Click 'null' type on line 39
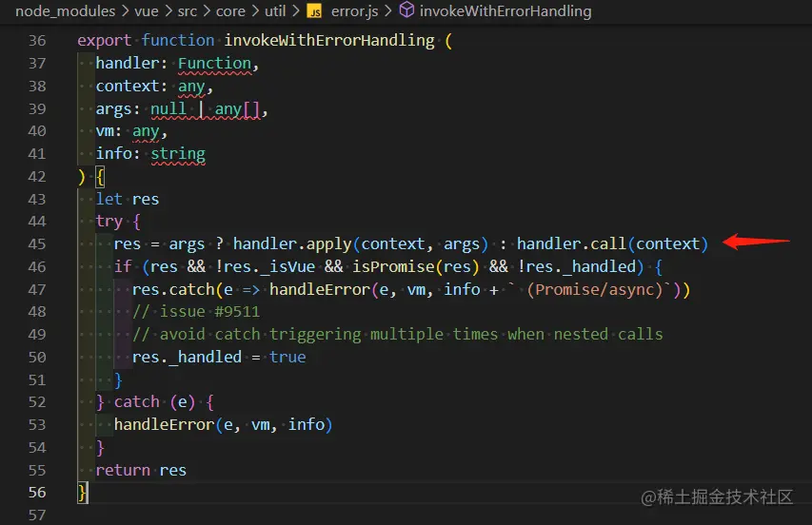Screen dimensions: 812x525 (x=168, y=108)
